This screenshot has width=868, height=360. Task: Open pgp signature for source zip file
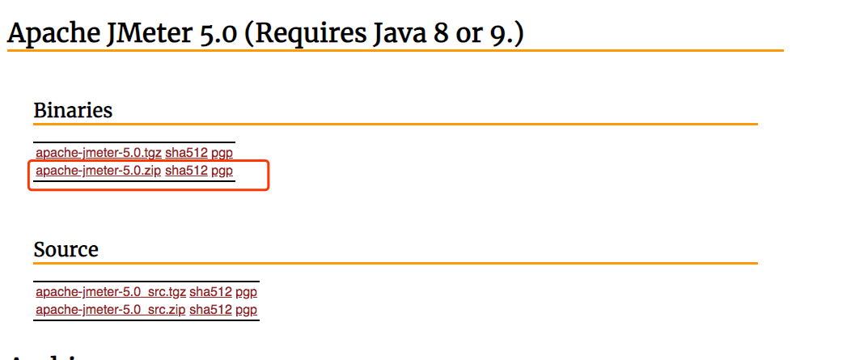(246, 309)
